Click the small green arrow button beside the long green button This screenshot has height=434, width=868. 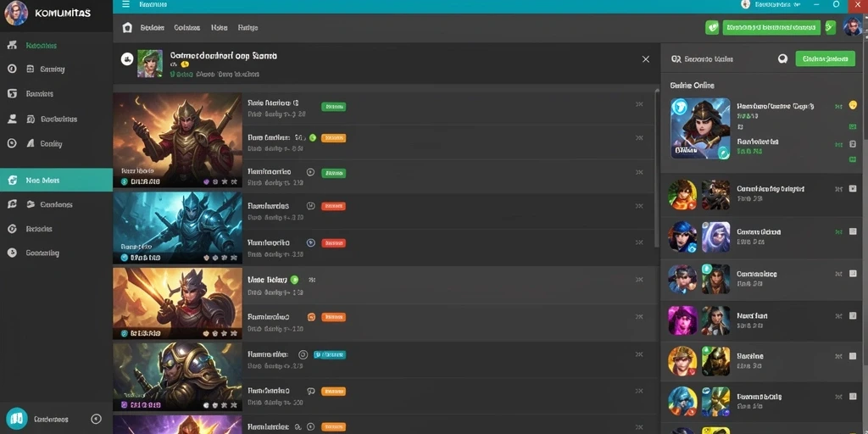tap(830, 28)
